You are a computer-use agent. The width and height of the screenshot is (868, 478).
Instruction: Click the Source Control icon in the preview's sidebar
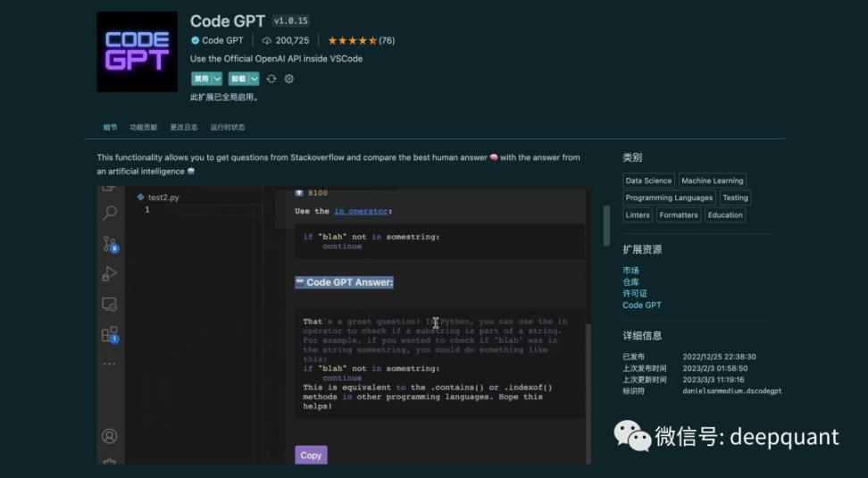[x=110, y=244]
